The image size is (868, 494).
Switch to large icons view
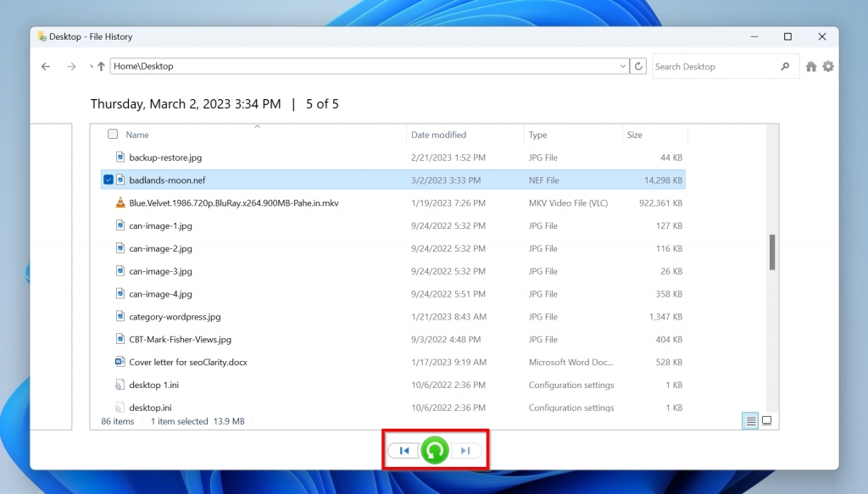tap(765, 420)
